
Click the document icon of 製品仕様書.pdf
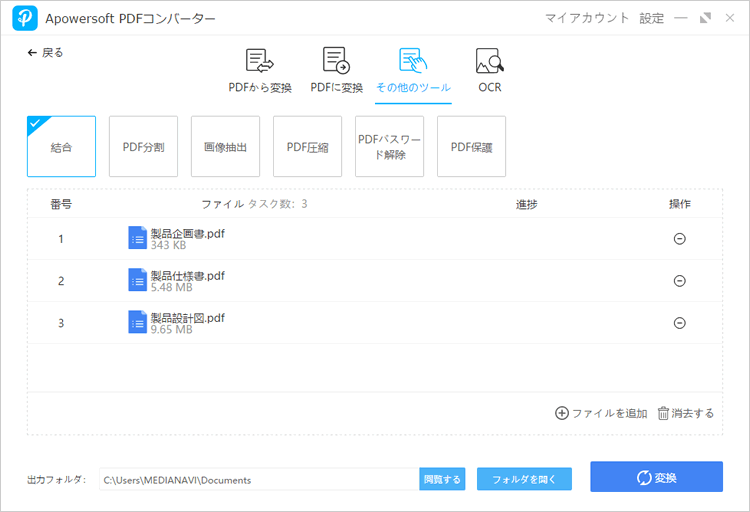[137, 280]
